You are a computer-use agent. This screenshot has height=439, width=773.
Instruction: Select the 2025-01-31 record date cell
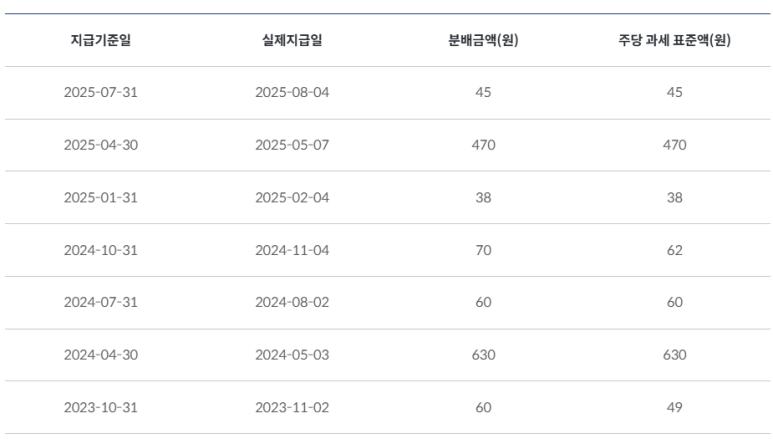tap(101, 197)
